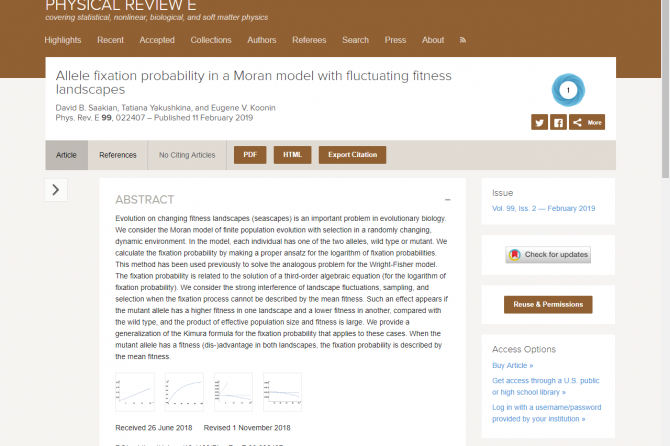Go to the Collections menu

pos(211,40)
